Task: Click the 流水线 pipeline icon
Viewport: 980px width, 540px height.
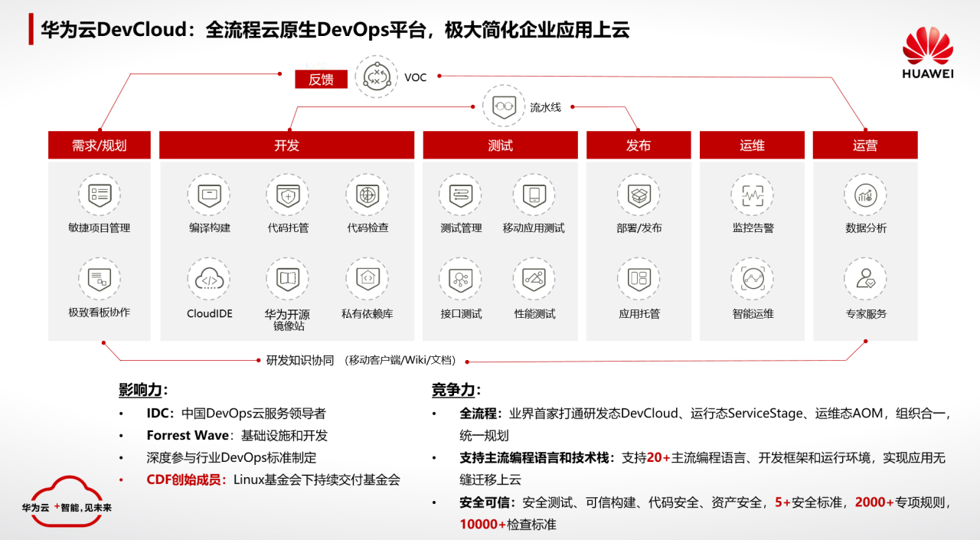Action: (504, 106)
